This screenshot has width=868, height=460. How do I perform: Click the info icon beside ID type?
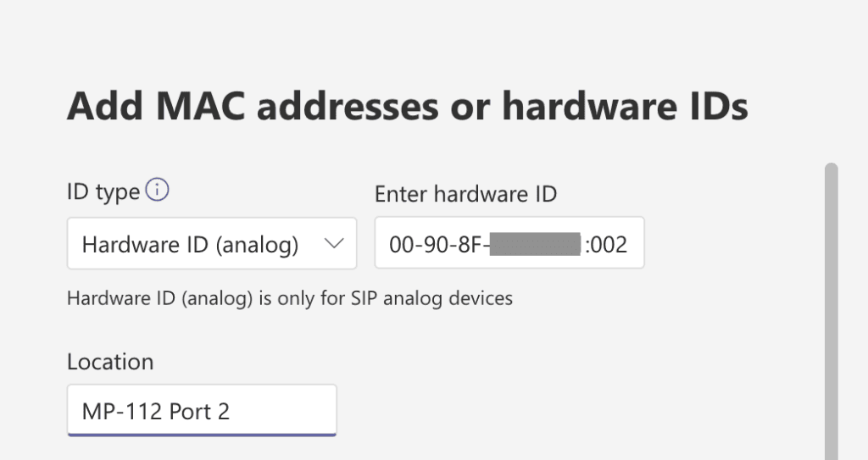click(157, 190)
